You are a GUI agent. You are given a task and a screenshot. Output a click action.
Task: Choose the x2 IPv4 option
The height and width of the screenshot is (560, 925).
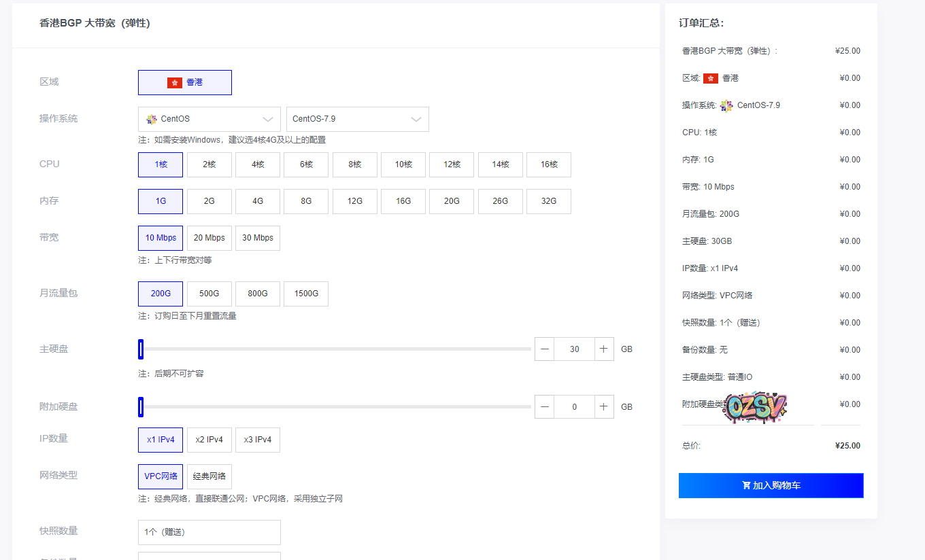click(209, 440)
